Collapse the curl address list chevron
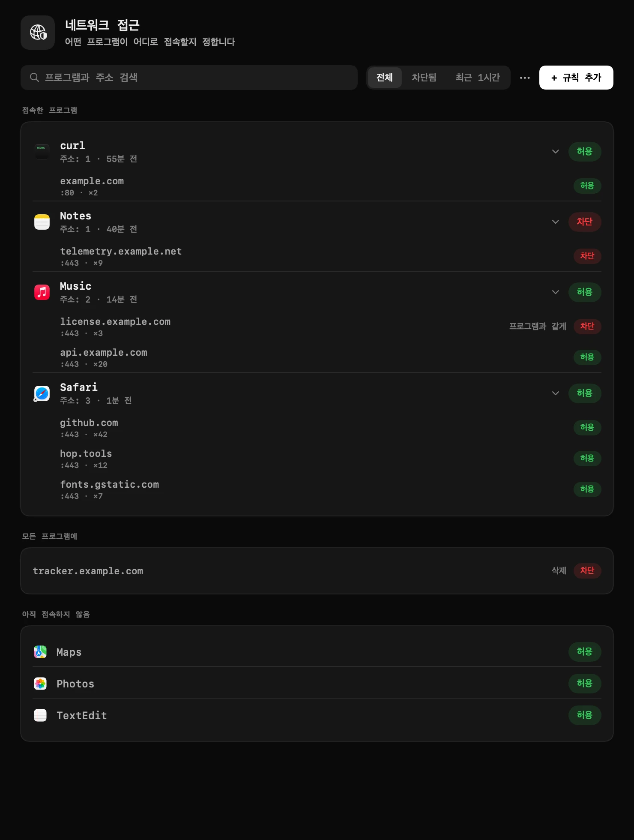Viewport: 634px width, 840px height. [556, 152]
